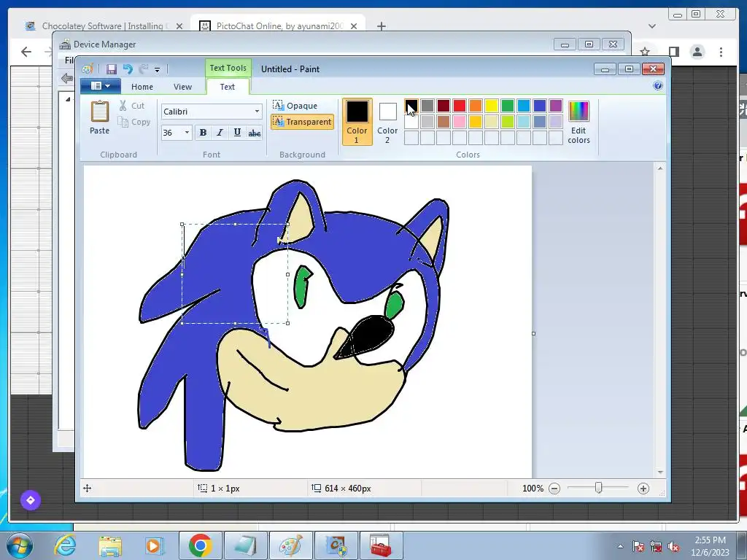Screen dimensions: 747x560
Task: Expand the Device Manager tree node
Action: 68,99
